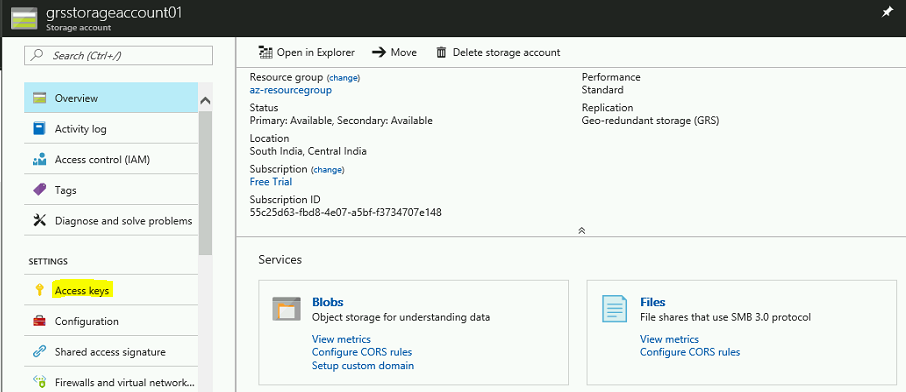Open Shared access signature

tap(111, 352)
